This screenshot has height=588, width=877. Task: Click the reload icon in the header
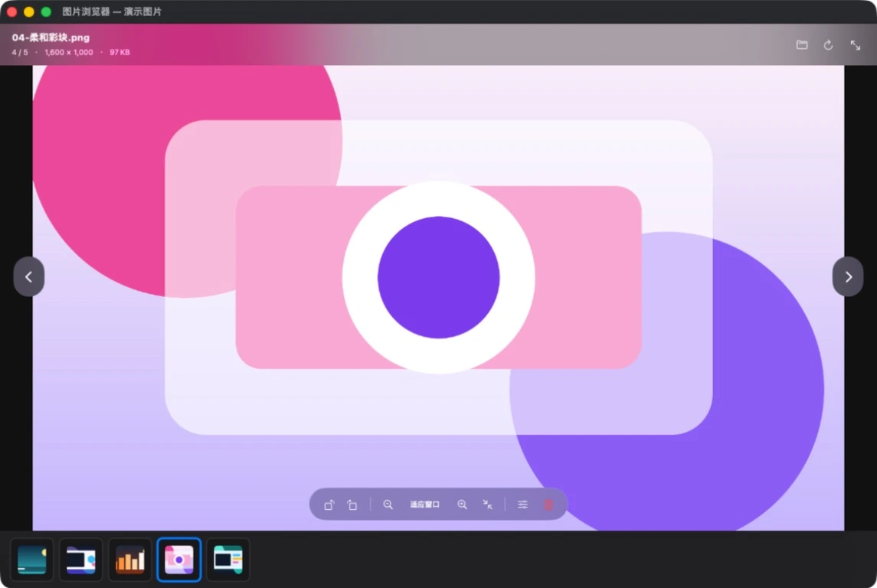click(828, 44)
